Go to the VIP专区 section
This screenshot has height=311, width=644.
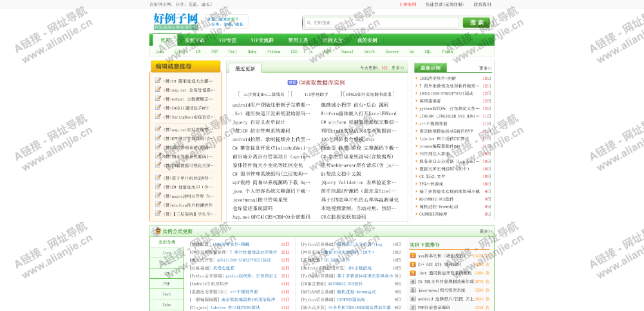click(x=227, y=41)
